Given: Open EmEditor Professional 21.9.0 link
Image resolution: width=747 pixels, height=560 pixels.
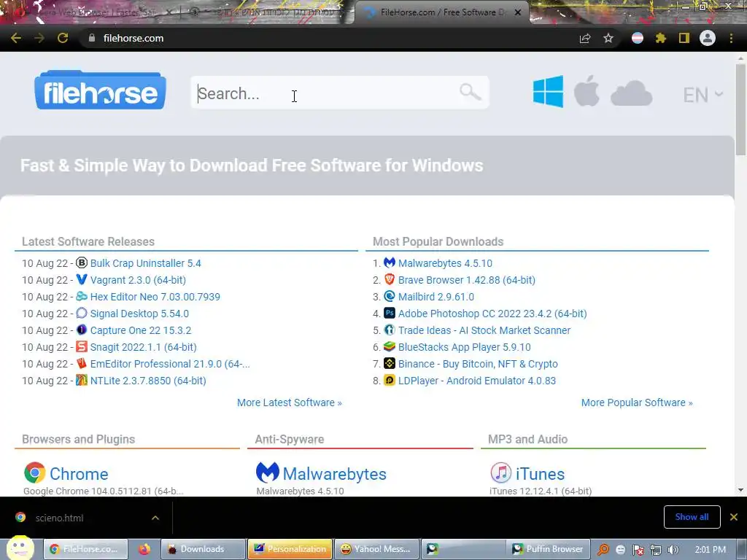Looking at the screenshot, I should [169, 364].
